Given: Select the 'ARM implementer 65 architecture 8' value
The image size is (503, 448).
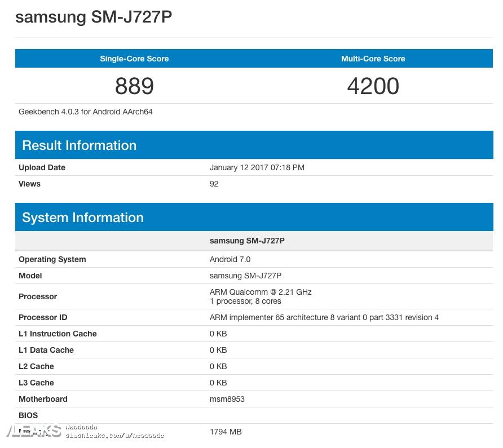Looking at the screenshot, I should click(x=324, y=317).
